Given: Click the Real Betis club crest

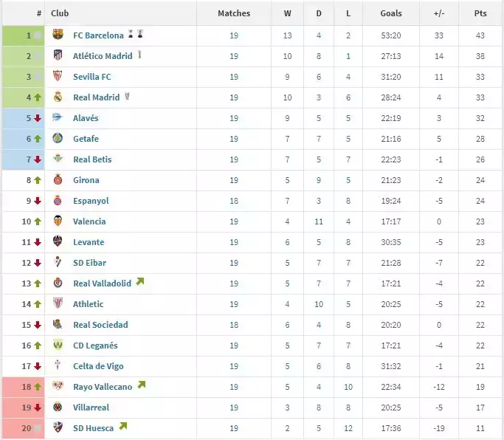Looking at the screenshot, I should [x=58, y=159].
